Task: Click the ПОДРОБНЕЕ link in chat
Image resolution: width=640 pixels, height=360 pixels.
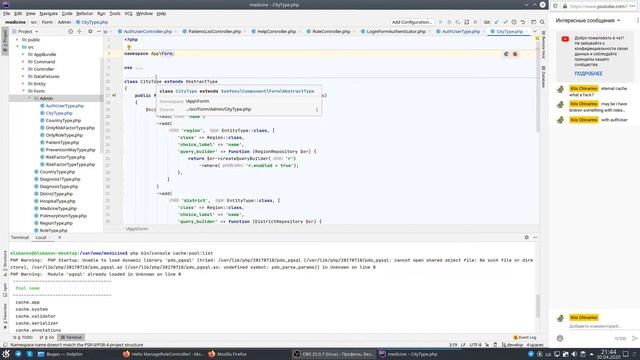Action: (x=588, y=73)
